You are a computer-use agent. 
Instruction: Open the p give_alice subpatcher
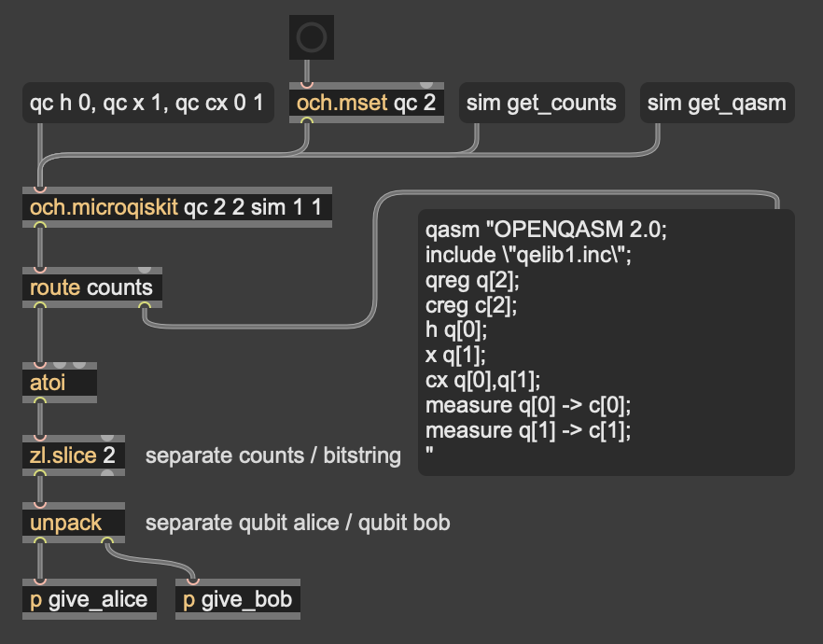tap(90, 599)
